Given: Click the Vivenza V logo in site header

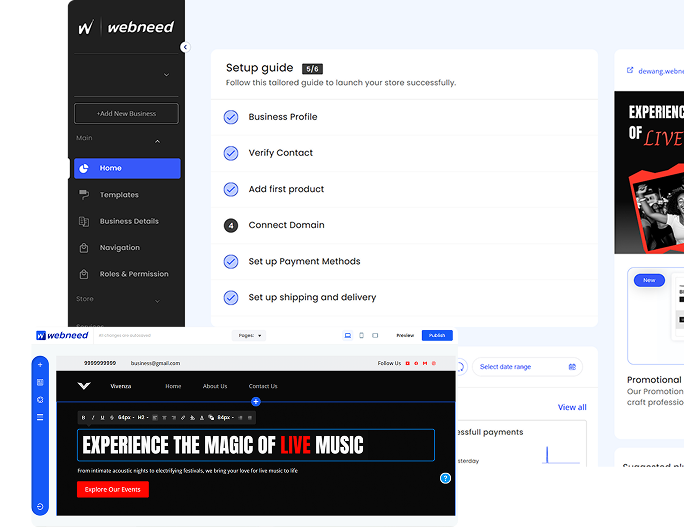Looking at the screenshot, I should point(84,386).
